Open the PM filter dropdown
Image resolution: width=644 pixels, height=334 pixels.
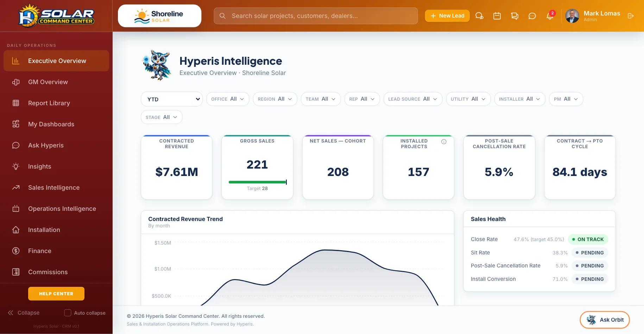point(566,99)
